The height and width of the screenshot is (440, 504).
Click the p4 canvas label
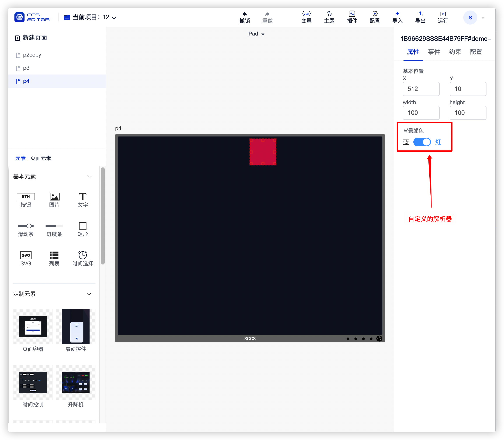coord(118,128)
